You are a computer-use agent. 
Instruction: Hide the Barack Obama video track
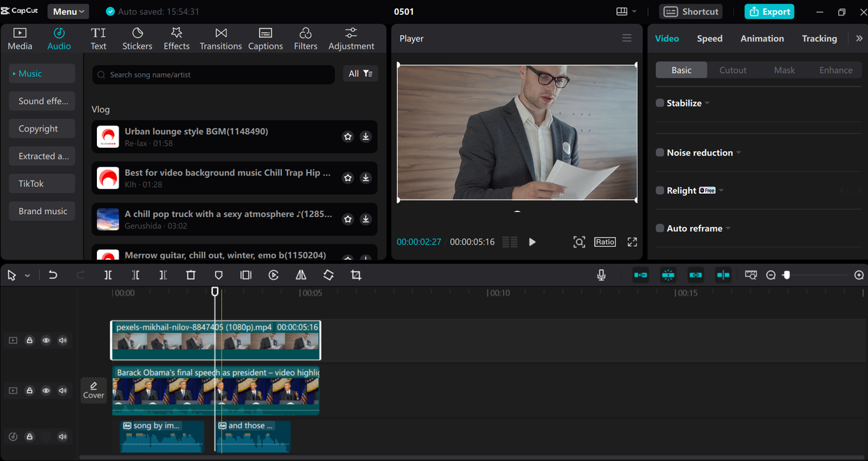pyautogui.click(x=46, y=390)
